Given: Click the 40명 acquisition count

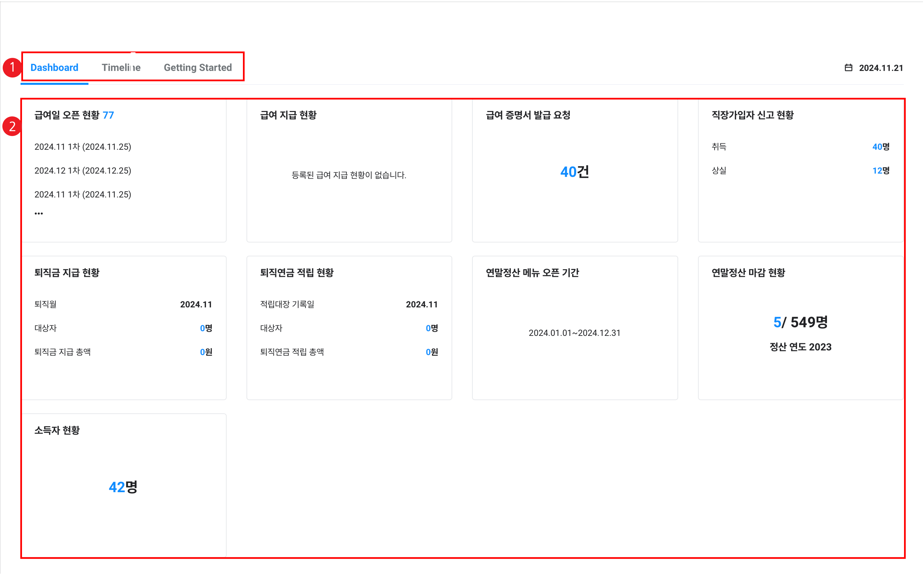Looking at the screenshot, I should click(x=880, y=147).
